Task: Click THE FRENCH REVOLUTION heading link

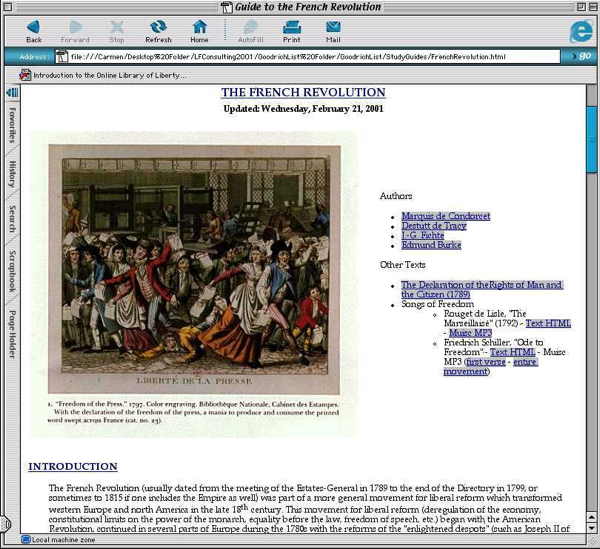Action: (303, 92)
